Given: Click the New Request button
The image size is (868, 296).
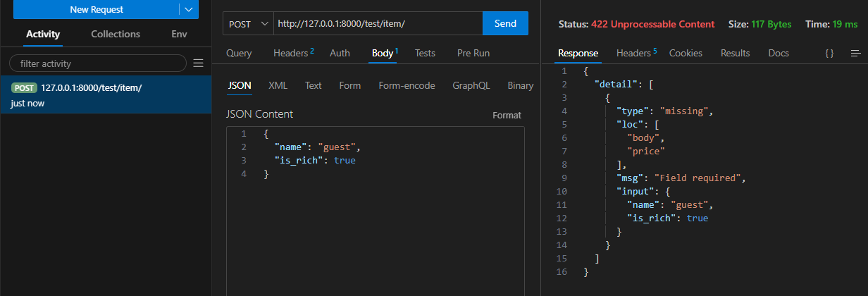Looking at the screenshot, I should point(97,9).
